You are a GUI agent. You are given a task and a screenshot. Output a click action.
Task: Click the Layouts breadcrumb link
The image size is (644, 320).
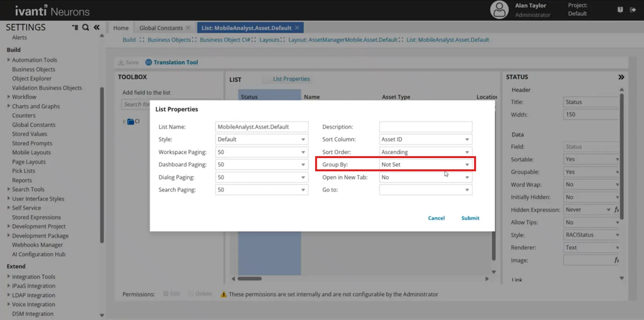coord(269,40)
